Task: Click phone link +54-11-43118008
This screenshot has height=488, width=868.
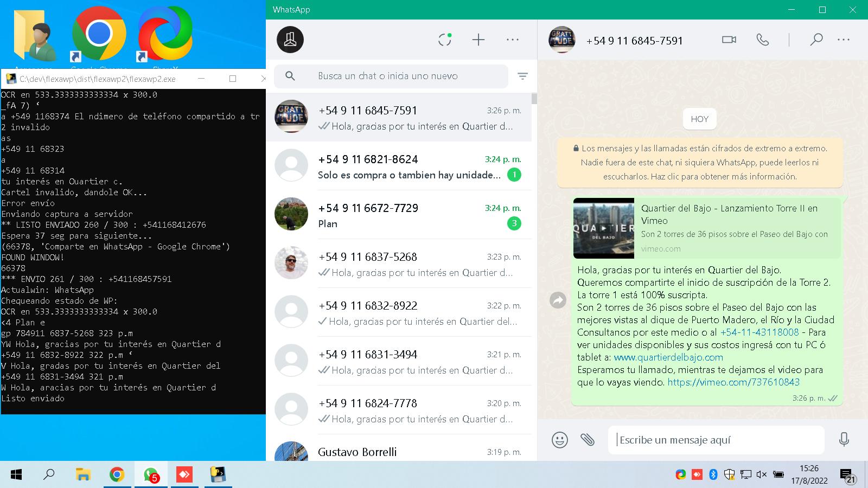Action: pyautogui.click(x=759, y=332)
